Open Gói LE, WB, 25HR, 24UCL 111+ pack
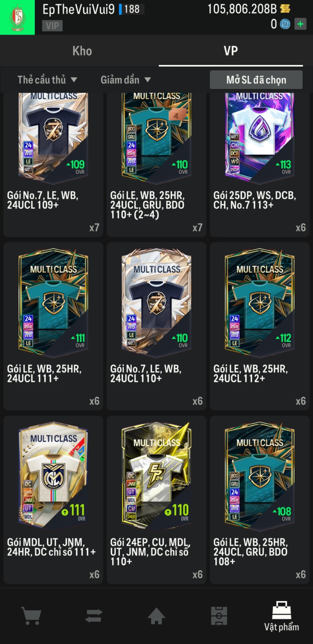The height and width of the screenshot is (644, 313). point(53,326)
